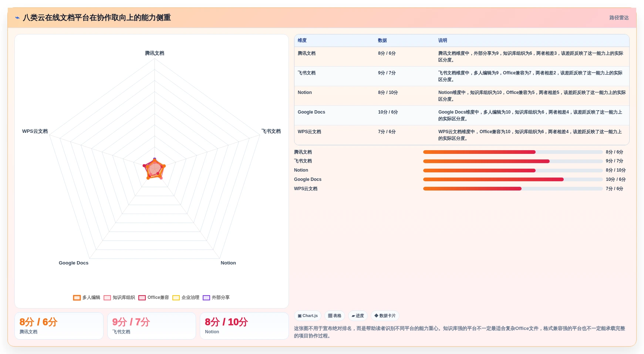Open the Notion 8分 / 10分 data card
This screenshot has height=354, width=644.
coord(244,326)
